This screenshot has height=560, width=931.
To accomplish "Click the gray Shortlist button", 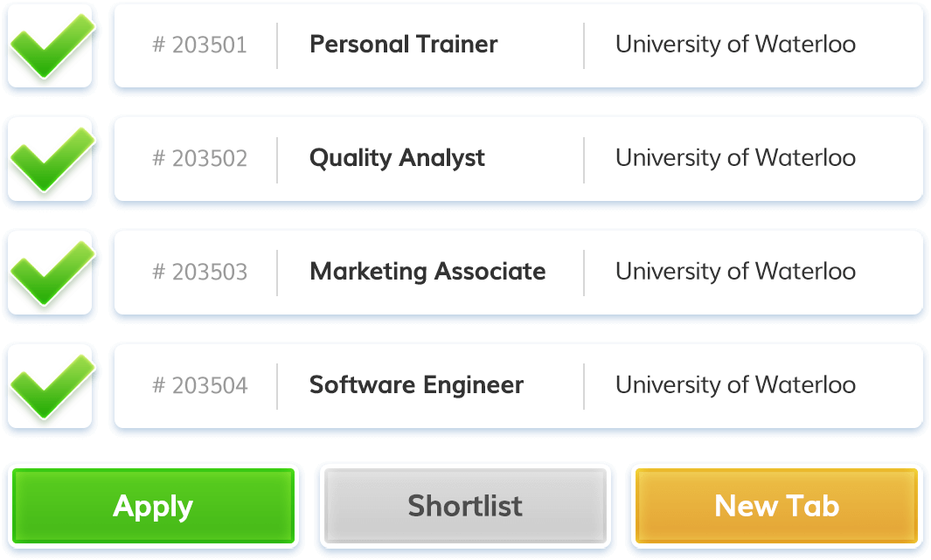I will pos(465,506).
